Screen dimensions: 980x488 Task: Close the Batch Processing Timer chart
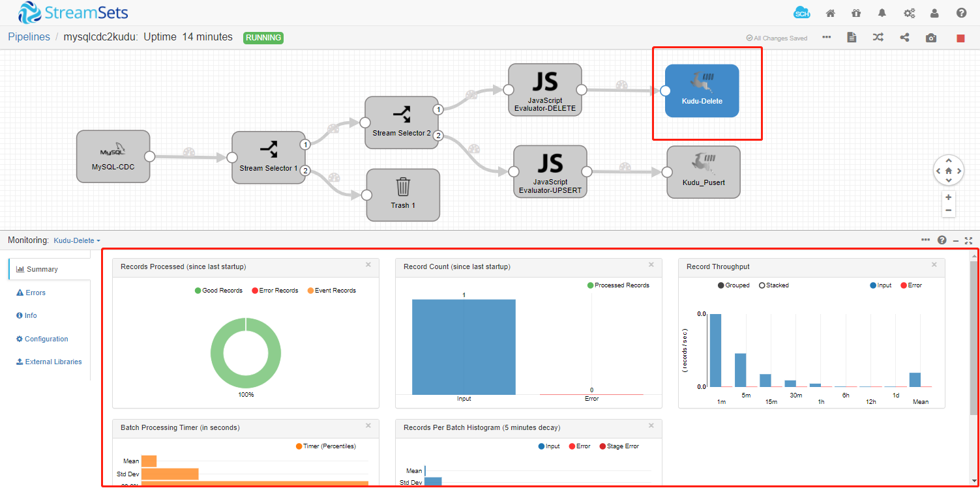tap(368, 425)
